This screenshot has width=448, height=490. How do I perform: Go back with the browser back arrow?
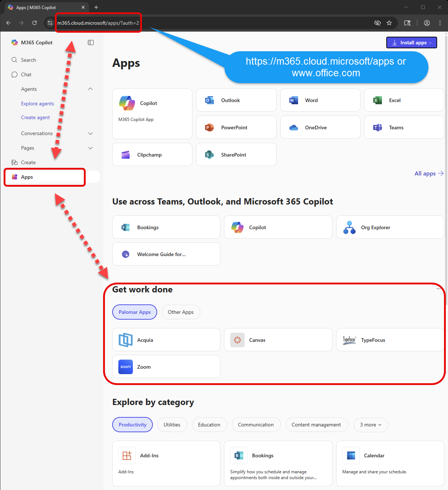[x=8, y=23]
